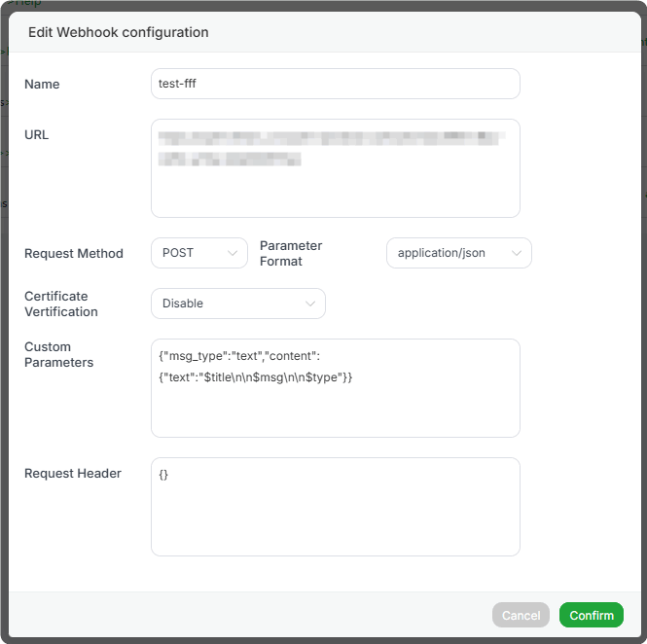
Task: Click the Edit Webhook configuration title
Action: 119,32
